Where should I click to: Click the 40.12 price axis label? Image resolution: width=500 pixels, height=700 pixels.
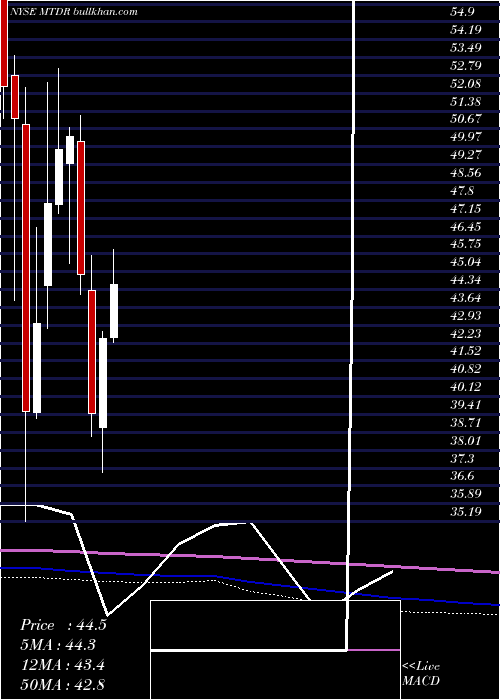[466, 387]
